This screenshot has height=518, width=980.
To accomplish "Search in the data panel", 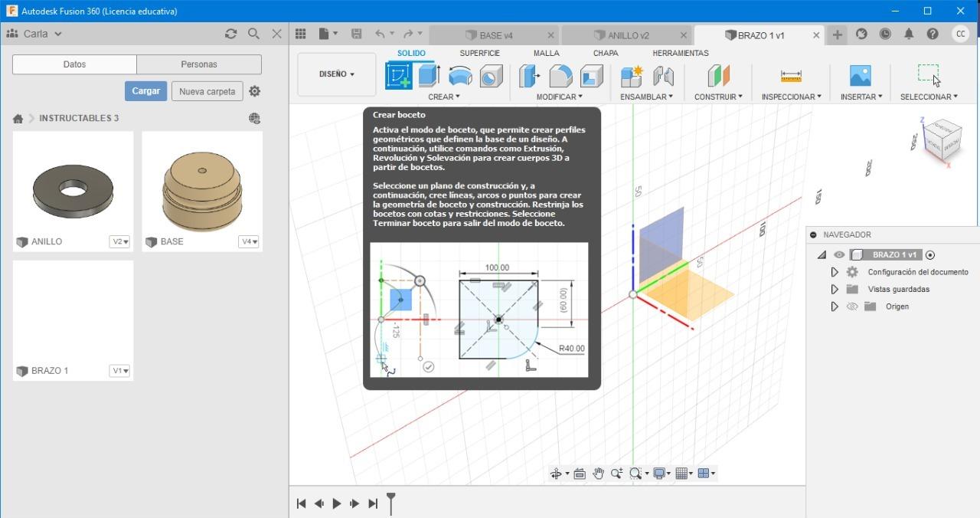I will pos(253,34).
